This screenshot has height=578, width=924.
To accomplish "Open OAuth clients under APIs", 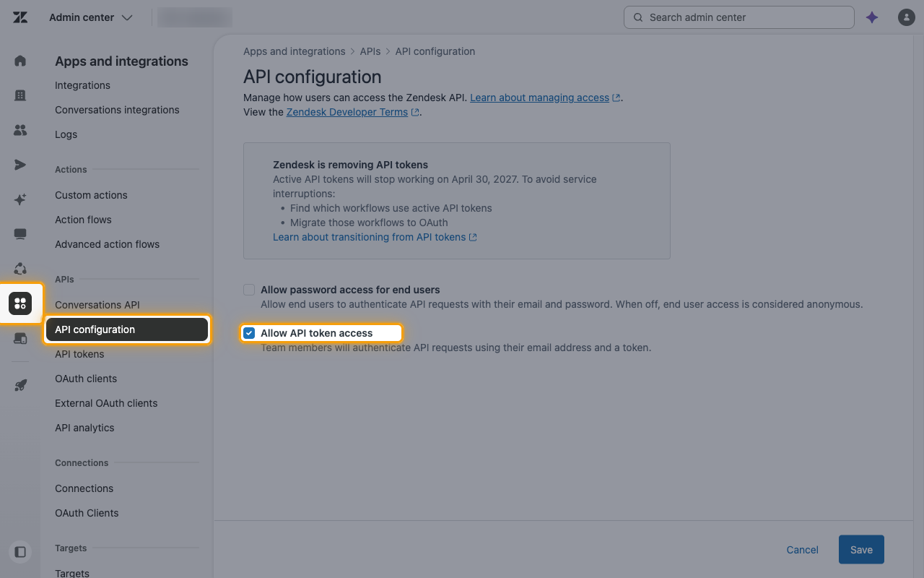I will click(x=86, y=379).
